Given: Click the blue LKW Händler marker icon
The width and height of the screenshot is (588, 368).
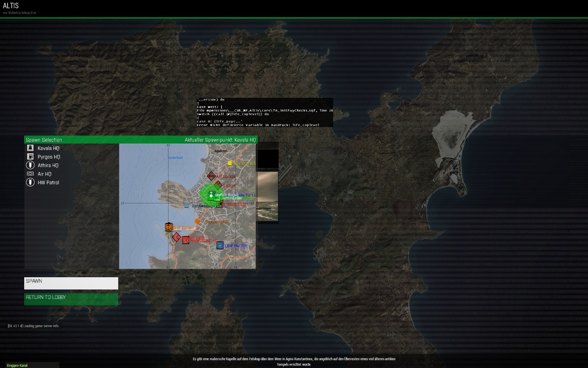Looking at the screenshot, I should click(220, 245).
